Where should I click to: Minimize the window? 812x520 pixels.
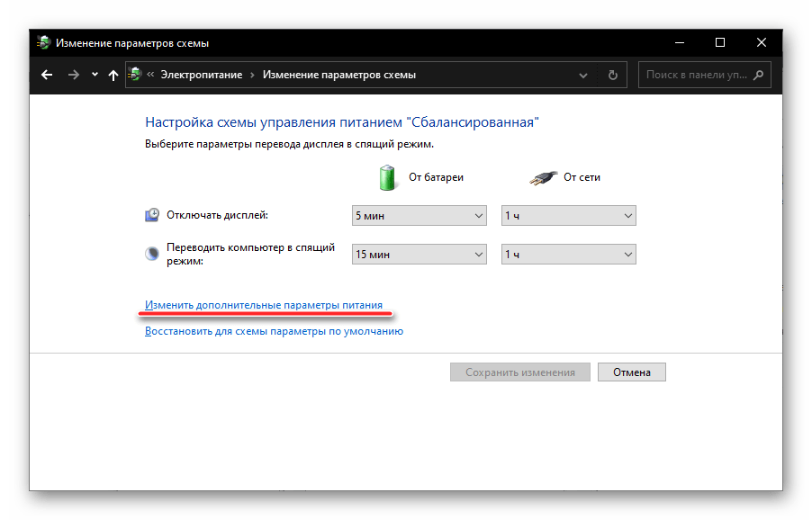[x=680, y=42]
